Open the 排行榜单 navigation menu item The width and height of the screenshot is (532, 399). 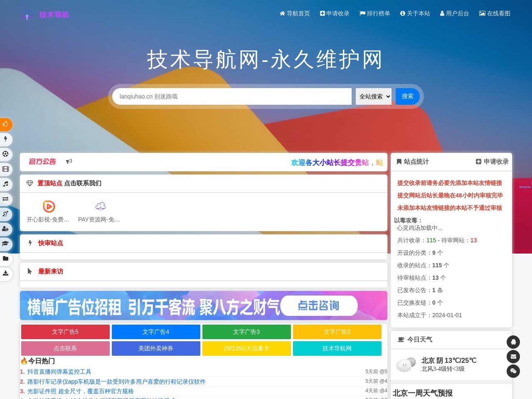click(x=374, y=13)
